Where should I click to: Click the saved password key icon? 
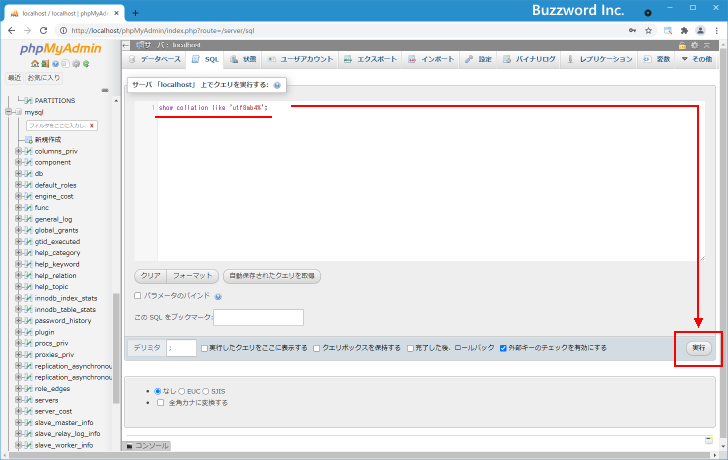(x=632, y=31)
